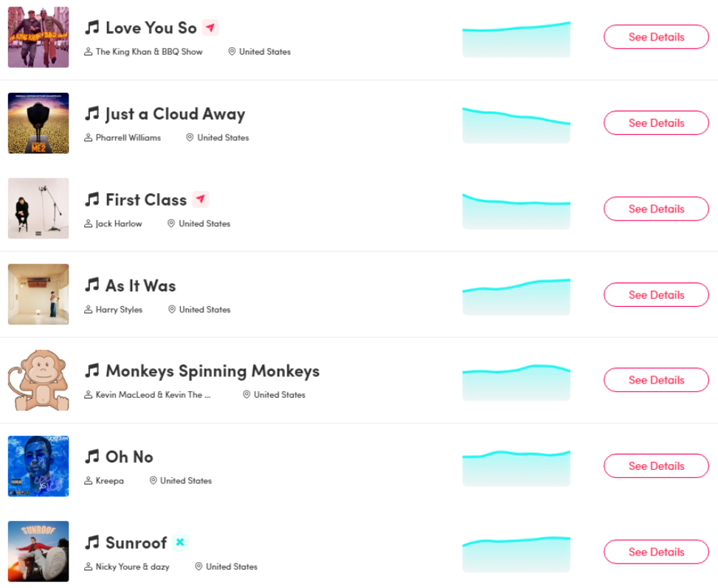Image resolution: width=718 pixels, height=588 pixels.
Task: Open See Details for Love You So
Action: 656,37
